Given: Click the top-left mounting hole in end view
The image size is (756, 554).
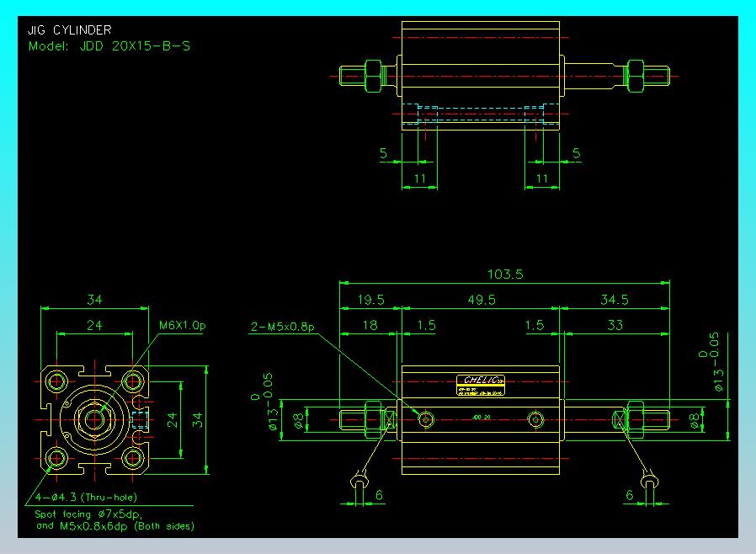Looking at the screenshot, I should coord(56,381).
